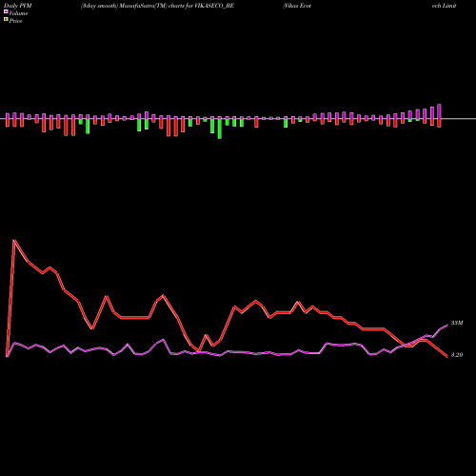Click the 8.20 price value label
The image size is (476, 476).
457,355
